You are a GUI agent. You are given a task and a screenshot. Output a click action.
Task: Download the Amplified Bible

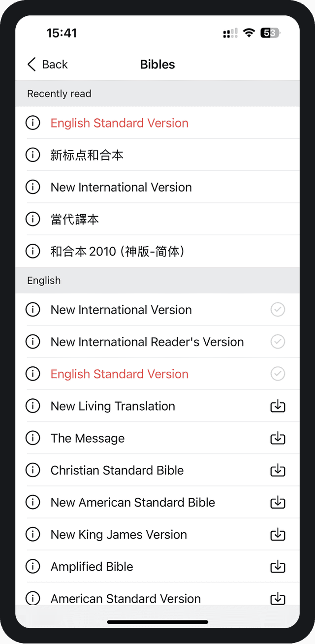click(x=278, y=566)
